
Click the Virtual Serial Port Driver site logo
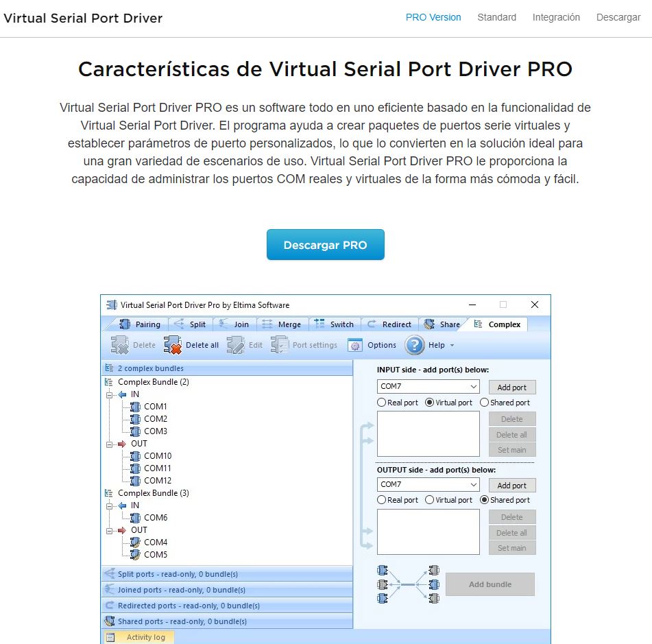pyautogui.click(x=83, y=19)
